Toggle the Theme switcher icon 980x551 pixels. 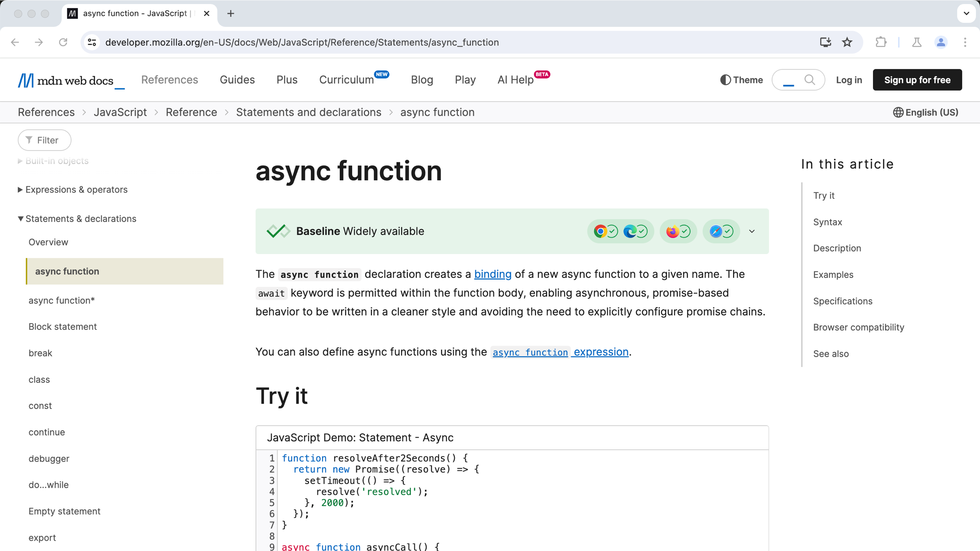[x=726, y=80]
